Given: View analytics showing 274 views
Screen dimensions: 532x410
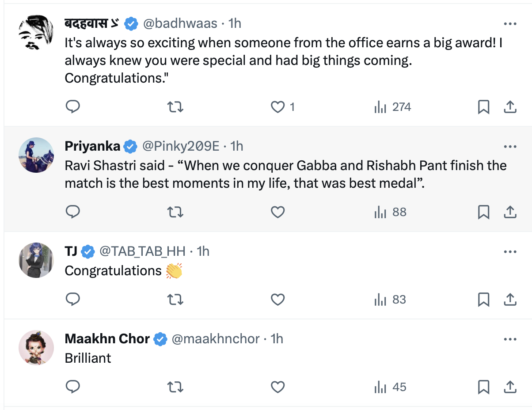Looking at the screenshot, I should [392, 107].
